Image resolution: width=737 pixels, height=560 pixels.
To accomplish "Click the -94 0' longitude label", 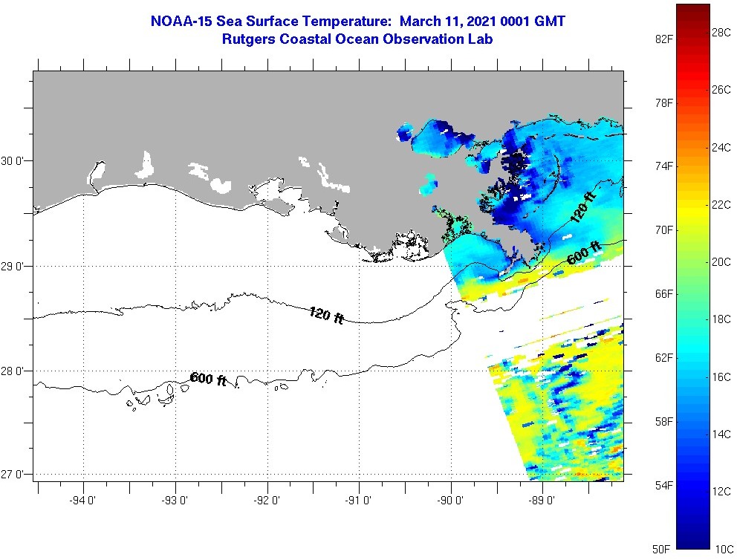I will coord(82,501).
